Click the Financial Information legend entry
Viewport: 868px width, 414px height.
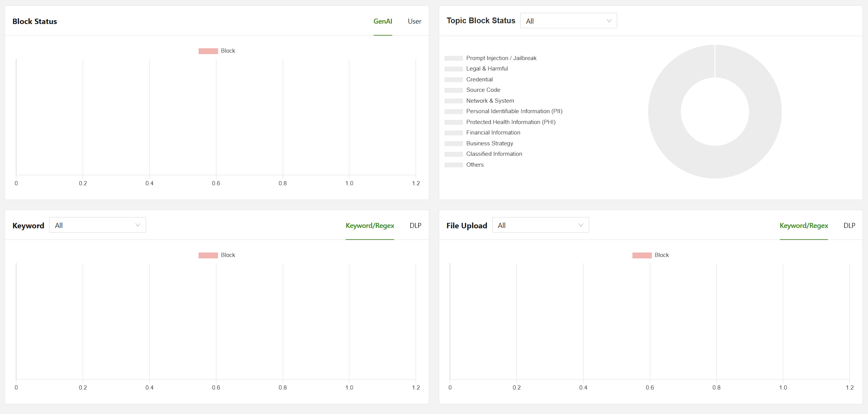pyautogui.click(x=493, y=133)
